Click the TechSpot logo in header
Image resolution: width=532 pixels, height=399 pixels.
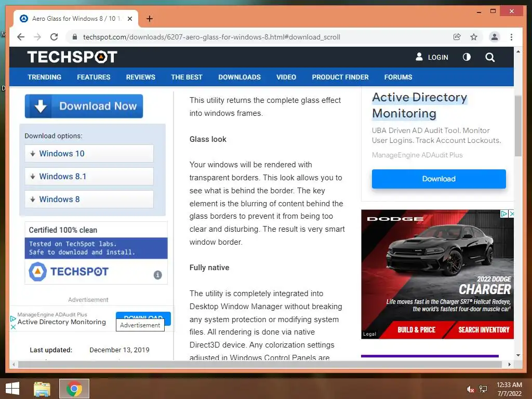72,57
